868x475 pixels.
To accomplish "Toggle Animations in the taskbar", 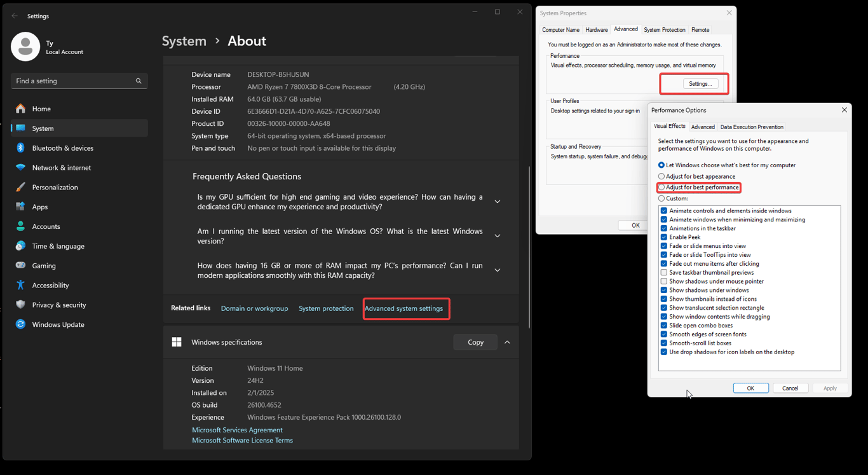I will pos(664,228).
